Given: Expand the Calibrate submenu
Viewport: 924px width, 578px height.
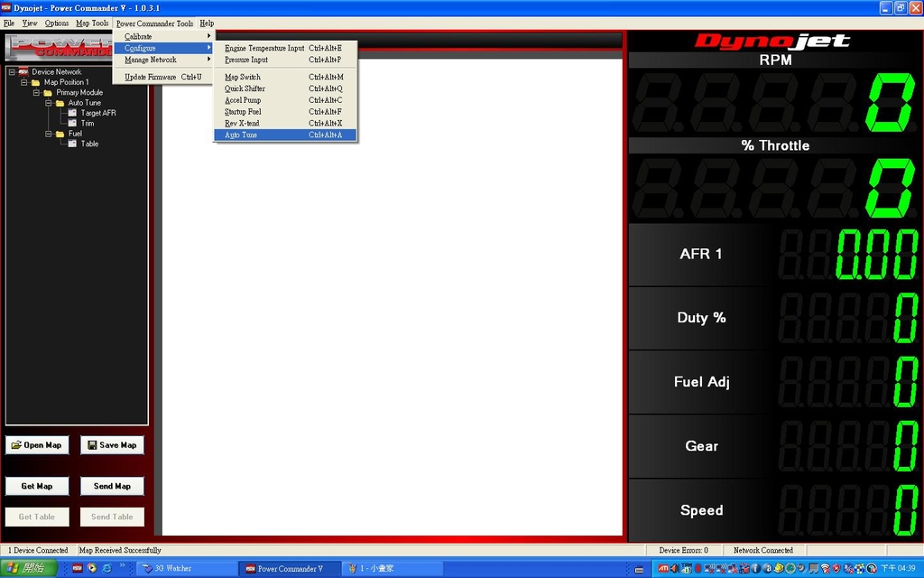Looking at the screenshot, I should pos(163,36).
